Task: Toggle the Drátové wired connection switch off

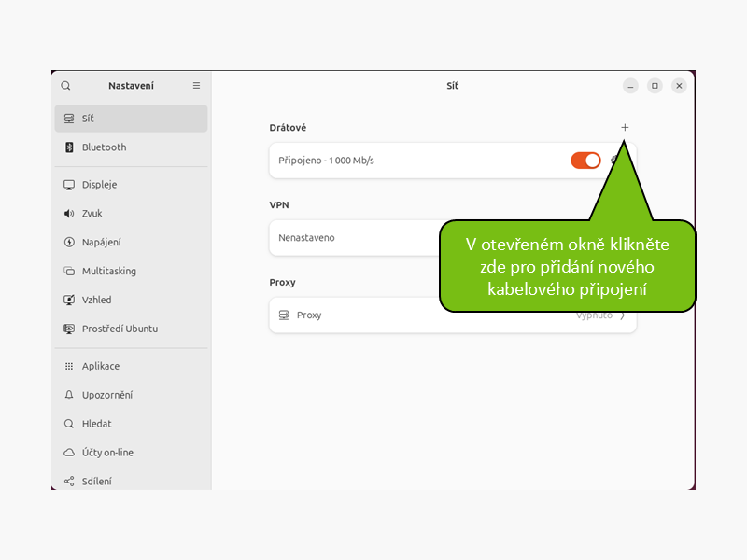Action: coord(585,161)
